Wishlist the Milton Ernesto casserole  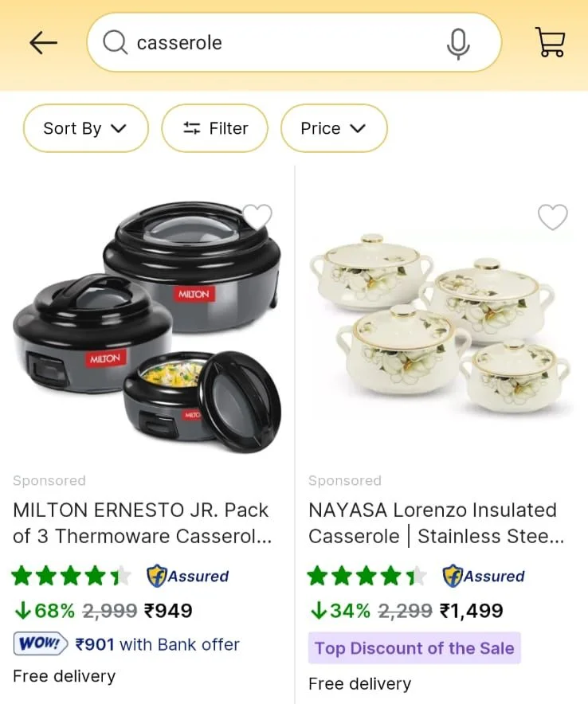257,216
